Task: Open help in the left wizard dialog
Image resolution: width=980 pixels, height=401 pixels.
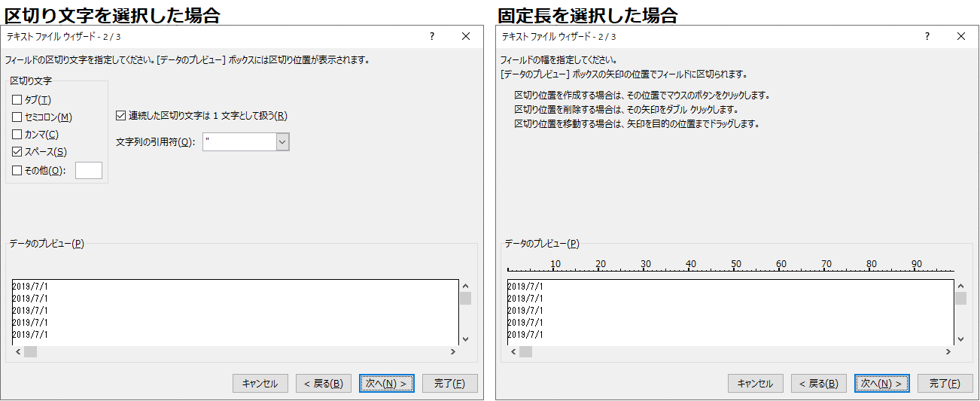Action: pyautogui.click(x=432, y=36)
